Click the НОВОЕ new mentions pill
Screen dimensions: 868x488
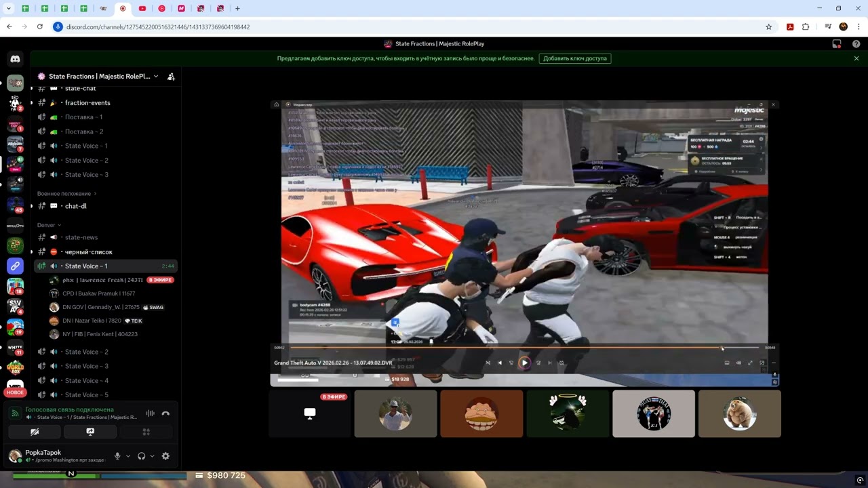(15, 392)
